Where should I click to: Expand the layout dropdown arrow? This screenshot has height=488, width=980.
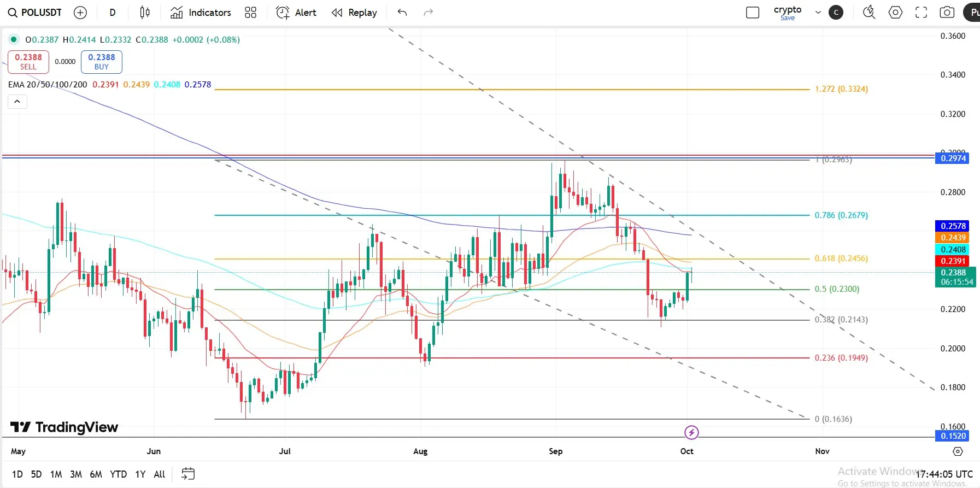(818, 13)
